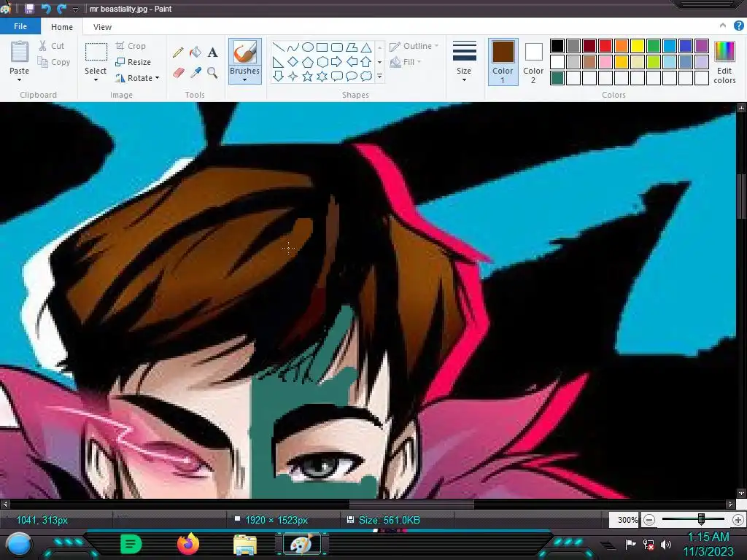The image size is (747, 560).
Task: Choose the Right arrow shape
Action: pyautogui.click(x=337, y=61)
